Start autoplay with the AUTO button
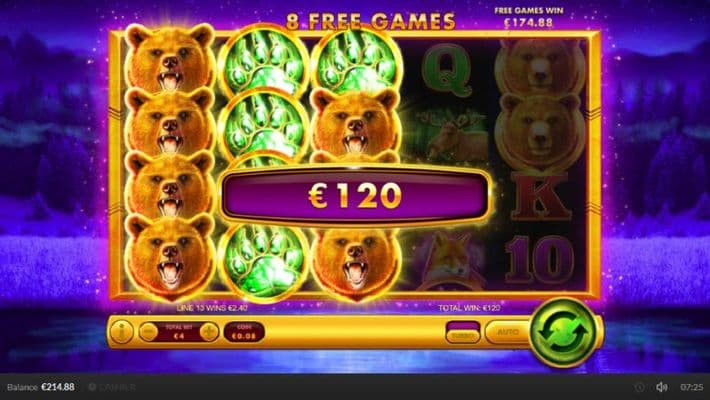 coord(508,332)
